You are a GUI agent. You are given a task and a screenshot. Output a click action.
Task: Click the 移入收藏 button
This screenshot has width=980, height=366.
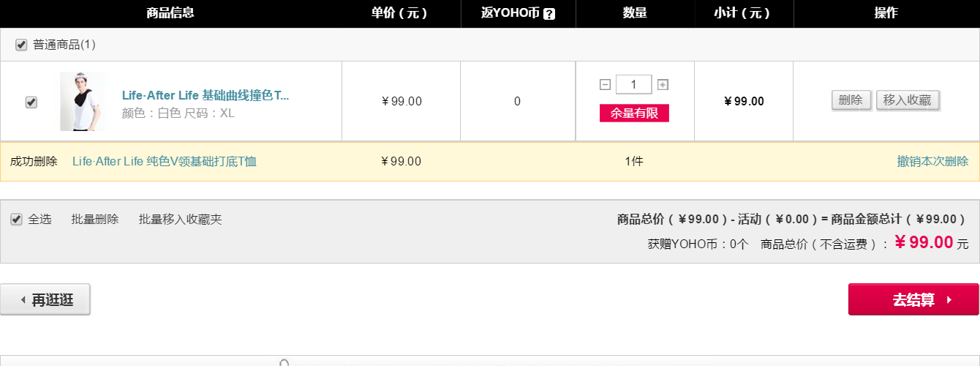(908, 100)
